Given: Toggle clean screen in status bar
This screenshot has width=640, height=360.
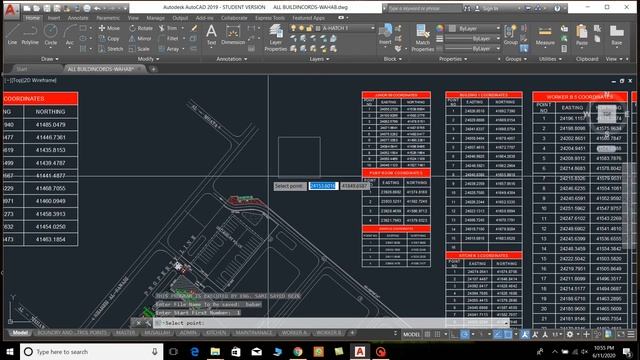Looking at the screenshot, I should point(621,334).
